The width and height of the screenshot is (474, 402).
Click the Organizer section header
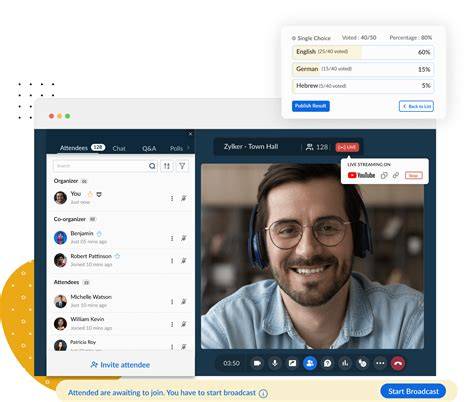66,181
